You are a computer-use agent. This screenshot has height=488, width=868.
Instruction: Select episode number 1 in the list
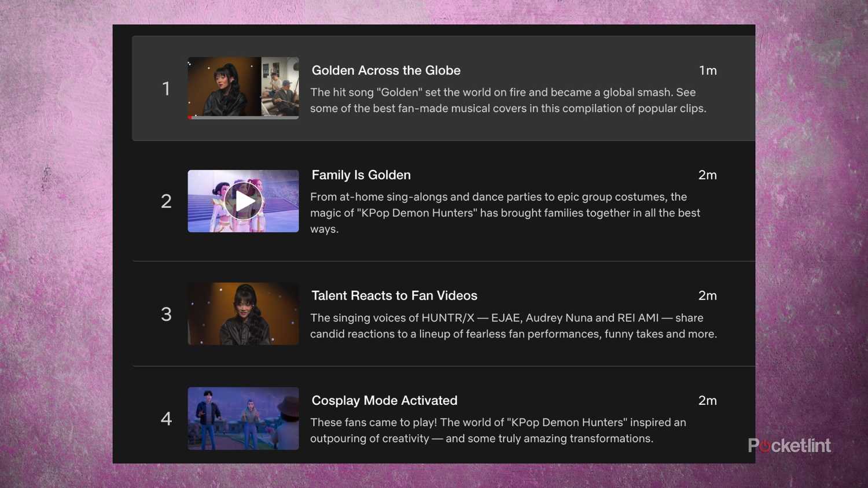point(166,88)
